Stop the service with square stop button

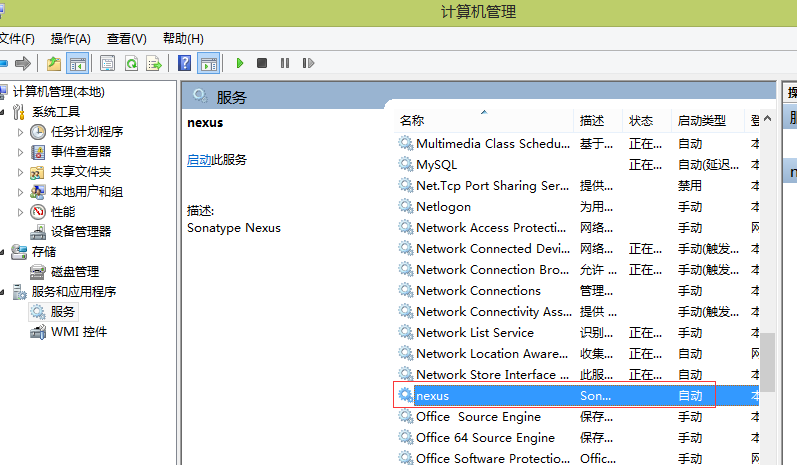262,63
